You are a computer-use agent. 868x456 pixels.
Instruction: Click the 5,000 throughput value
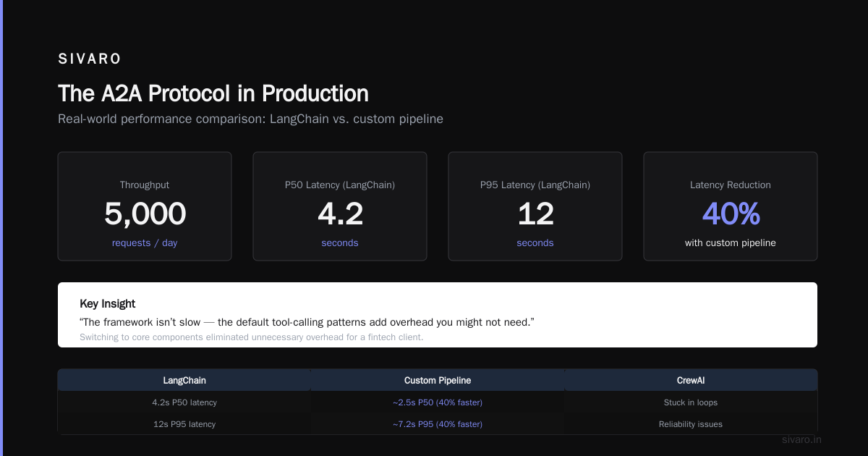pyautogui.click(x=145, y=214)
